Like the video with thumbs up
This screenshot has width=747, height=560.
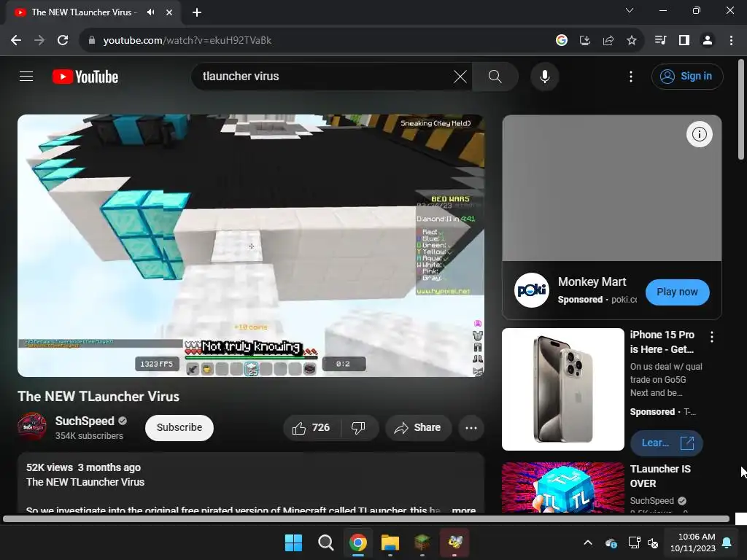[x=311, y=427]
